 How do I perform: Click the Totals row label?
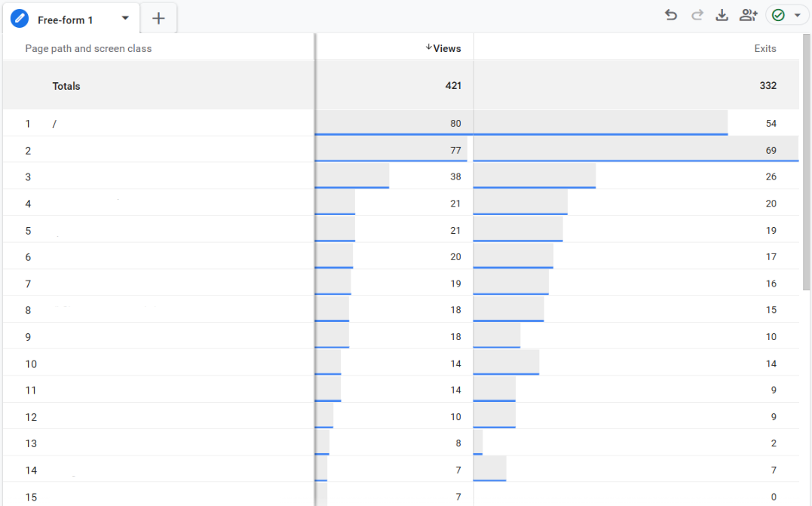66,86
